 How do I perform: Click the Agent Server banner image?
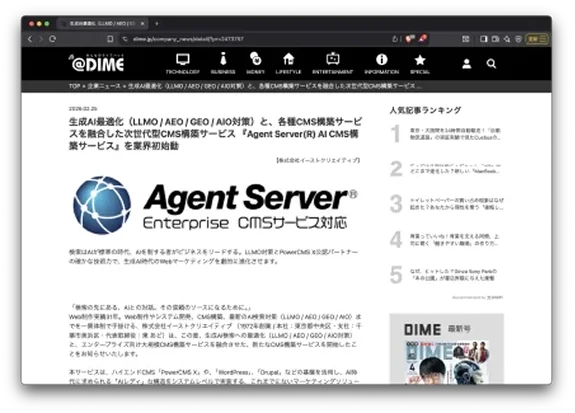point(215,205)
